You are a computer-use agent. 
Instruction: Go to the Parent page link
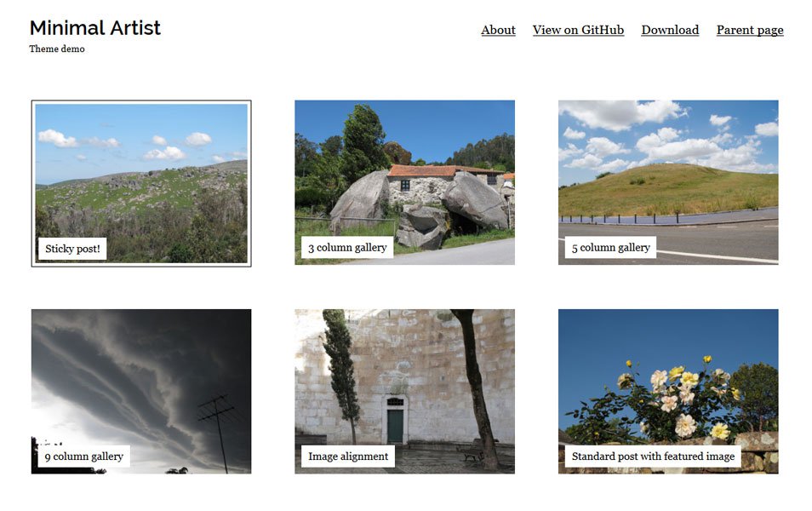[750, 31]
